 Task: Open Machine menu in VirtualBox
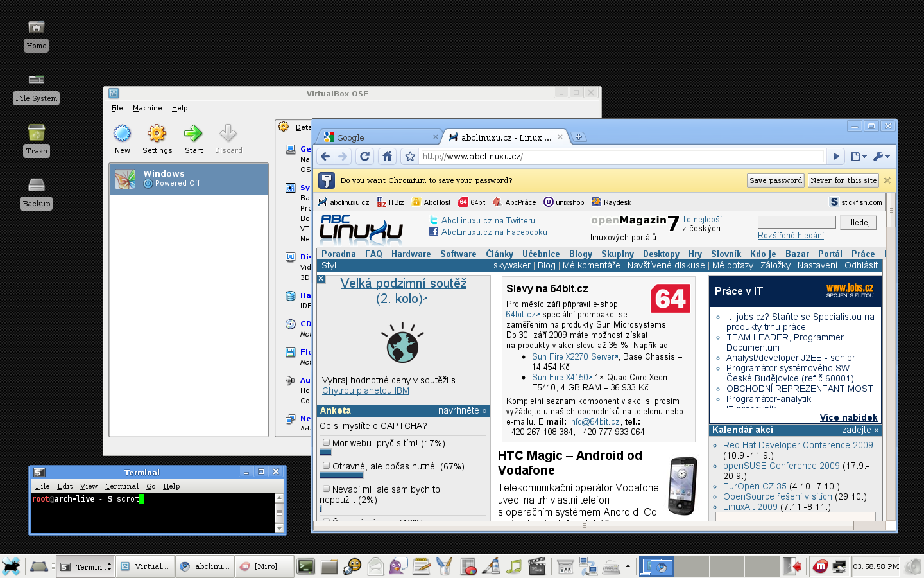148,108
